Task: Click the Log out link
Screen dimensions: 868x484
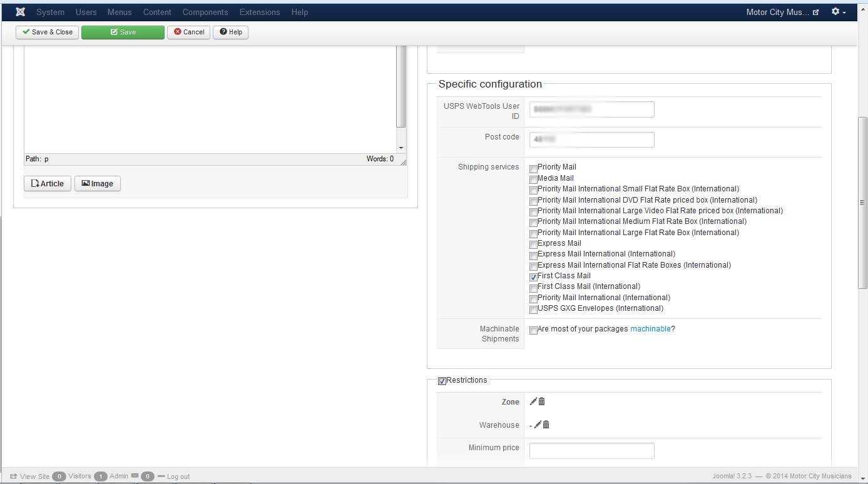Action: point(173,476)
